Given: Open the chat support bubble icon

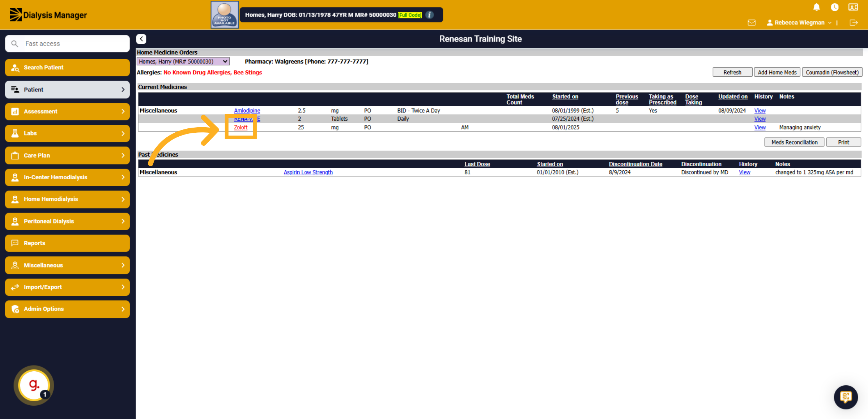Looking at the screenshot, I should [846, 397].
